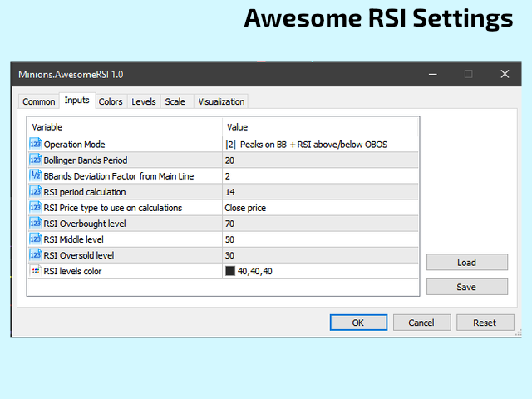Image resolution: width=532 pixels, height=399 pixels.
Task: Open the Operation Mode value dropdown
Action: pyautogui.click(x=320, y=144)
